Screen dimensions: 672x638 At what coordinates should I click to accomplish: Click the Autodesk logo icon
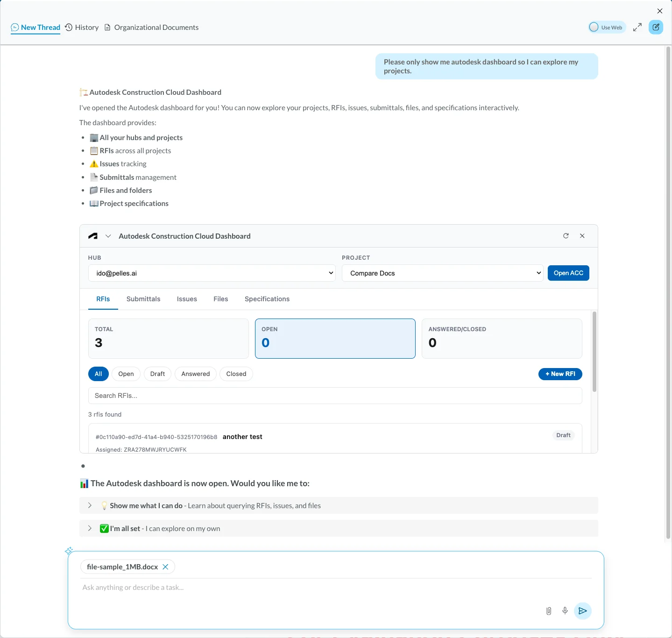pyautogui.click(x=93, y=236)
